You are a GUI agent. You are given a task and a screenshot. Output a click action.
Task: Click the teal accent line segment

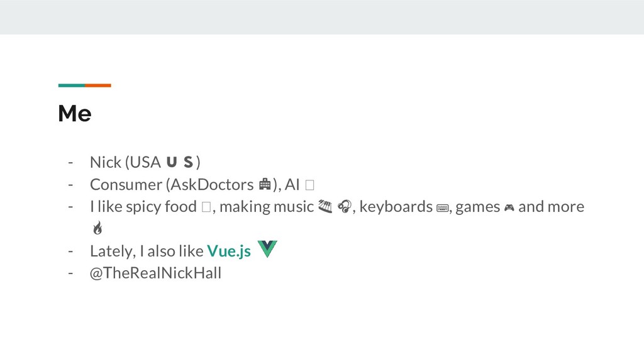coord(72,85)
